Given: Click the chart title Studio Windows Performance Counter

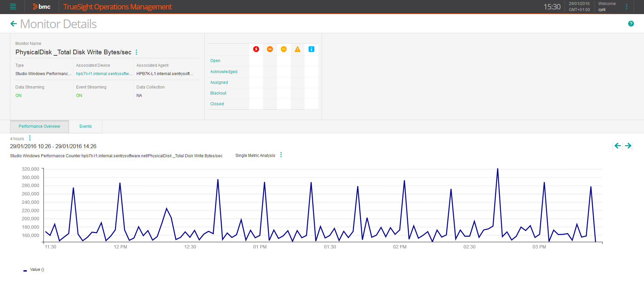Looking at the screenshot, I should [116, 156].
